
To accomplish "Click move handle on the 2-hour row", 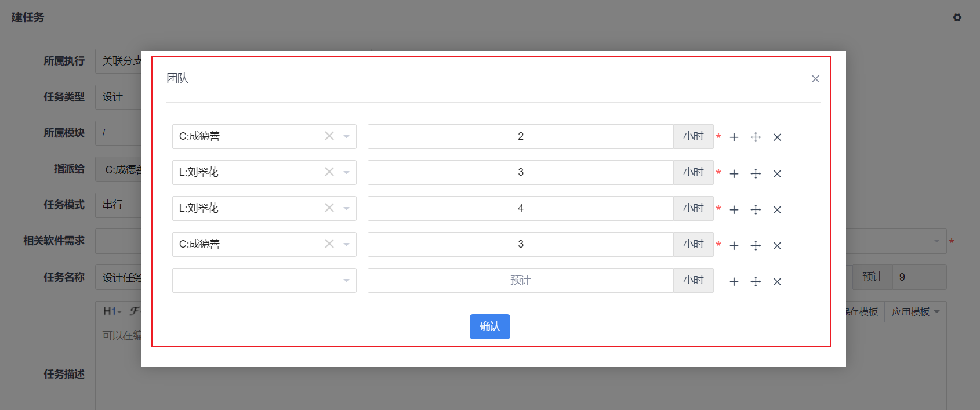I will (x=756, y=137).
